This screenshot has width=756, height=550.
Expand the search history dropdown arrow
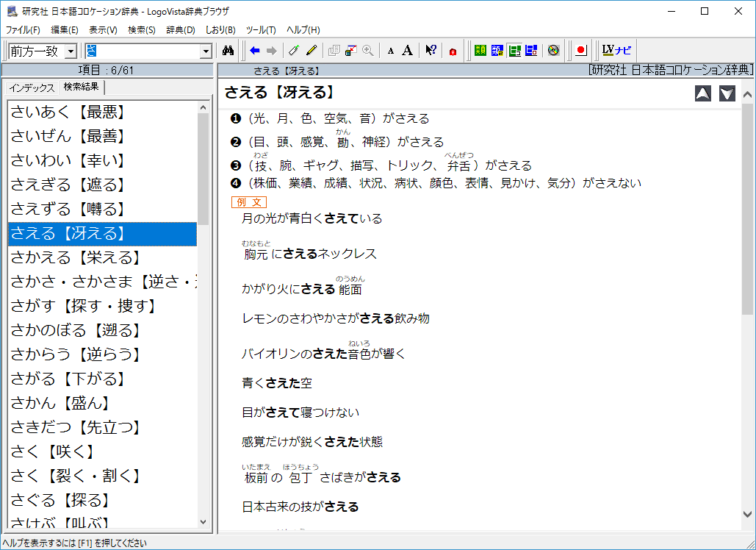click(206, 51)
